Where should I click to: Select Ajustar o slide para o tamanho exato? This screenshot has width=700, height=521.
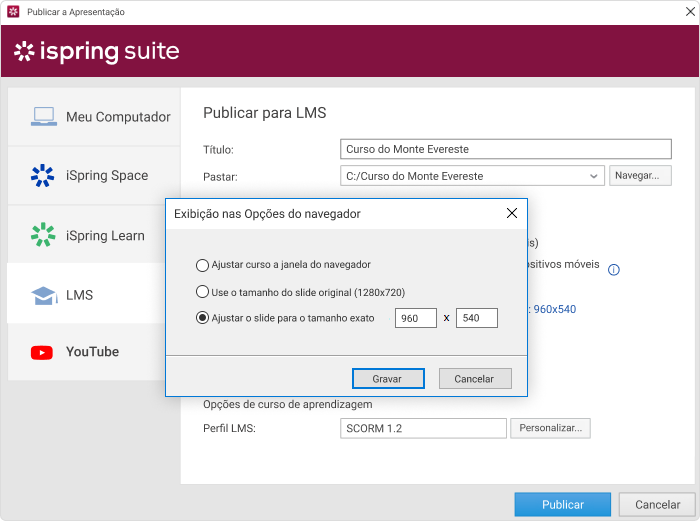tap(202, 318)
